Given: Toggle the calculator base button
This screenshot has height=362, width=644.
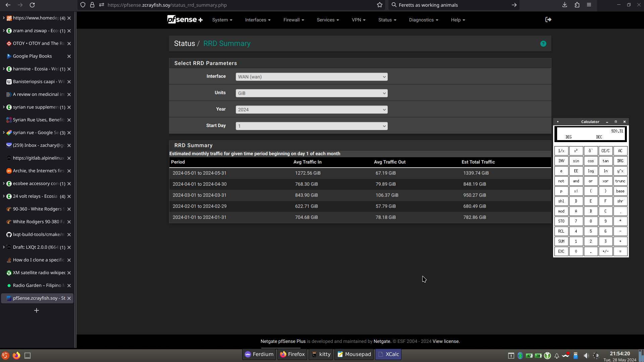Looking at the screenshot, I should coord(620,191).
